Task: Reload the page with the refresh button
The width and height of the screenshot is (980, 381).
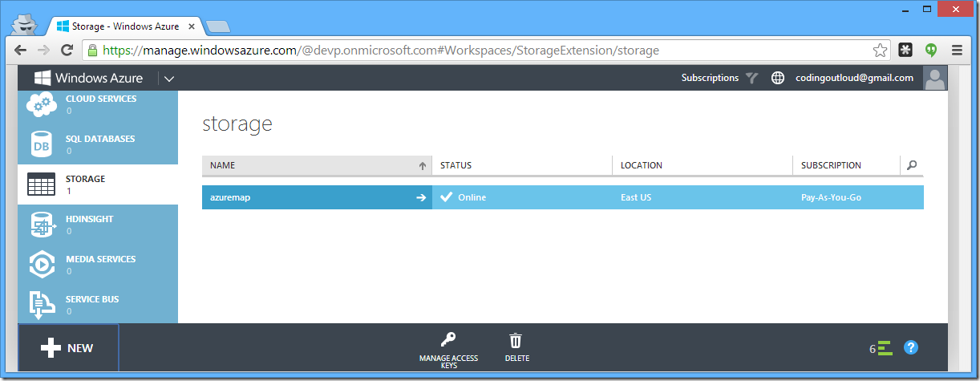Action: point(67,50)
